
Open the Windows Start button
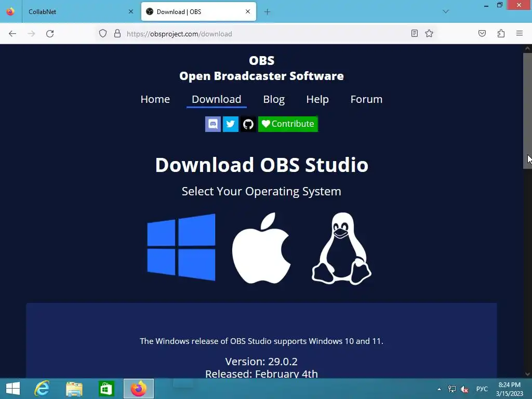[13, 389]
